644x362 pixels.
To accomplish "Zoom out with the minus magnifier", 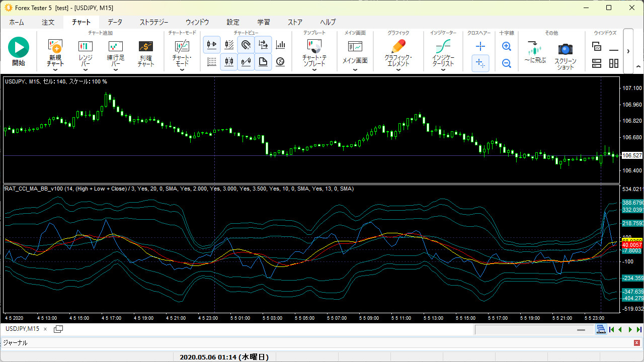I will point(507,63).
